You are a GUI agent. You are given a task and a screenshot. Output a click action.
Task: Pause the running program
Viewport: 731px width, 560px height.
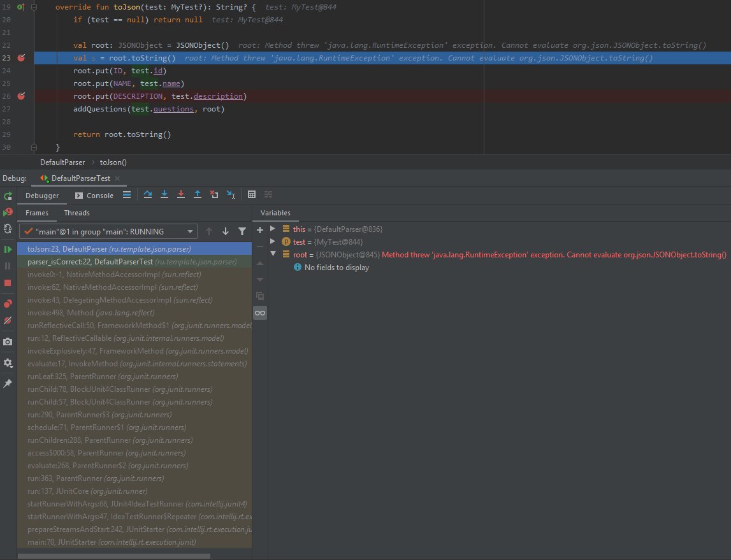pyautogui.click(x=8, y=266)
